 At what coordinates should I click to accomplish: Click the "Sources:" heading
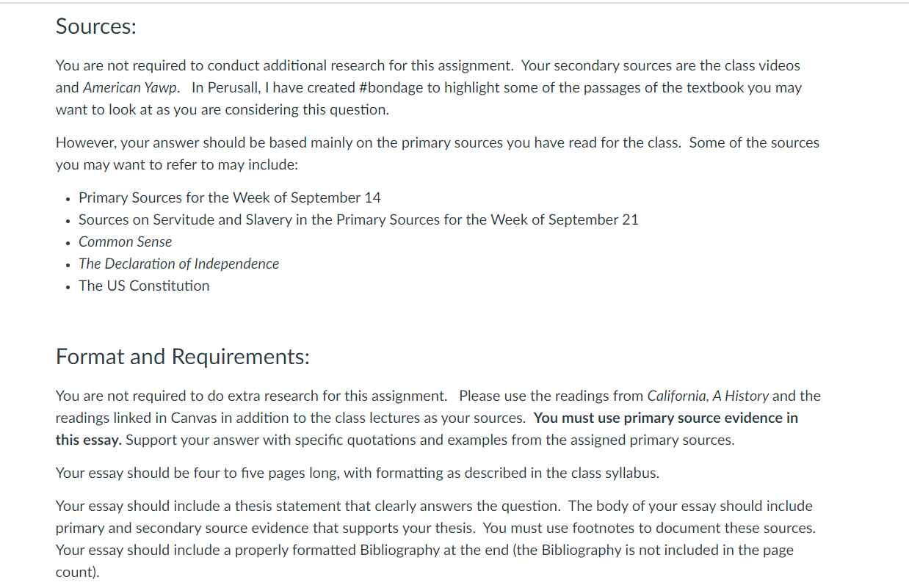pos(96,26)
